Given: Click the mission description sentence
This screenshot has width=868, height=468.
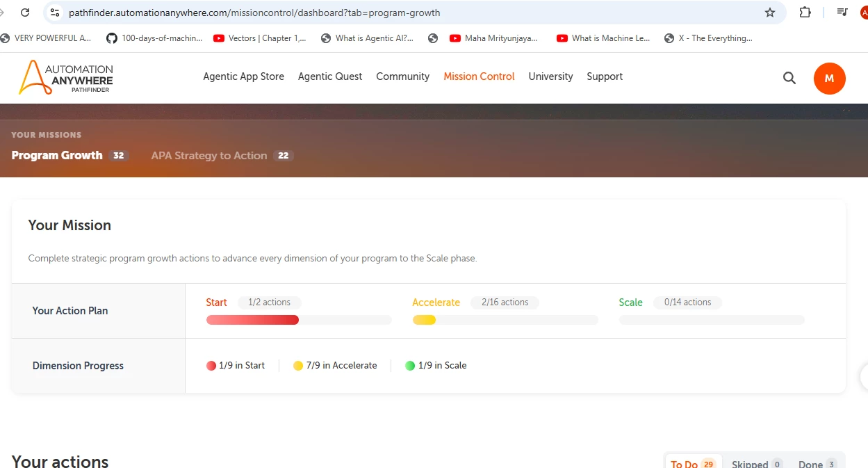Looking at the screenshot, I should coord(252,258).
